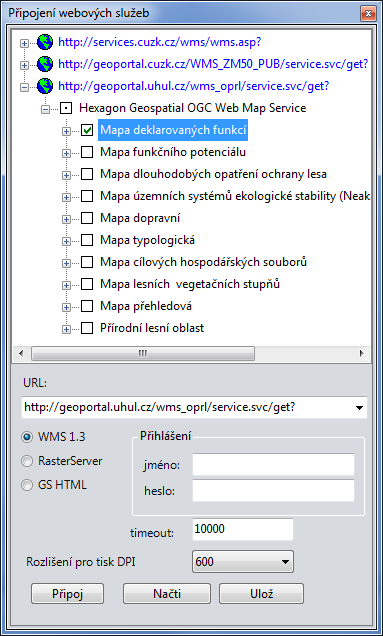Open the print DPI resolution dropdown
The image size is (383, 636).
point(285,562)
